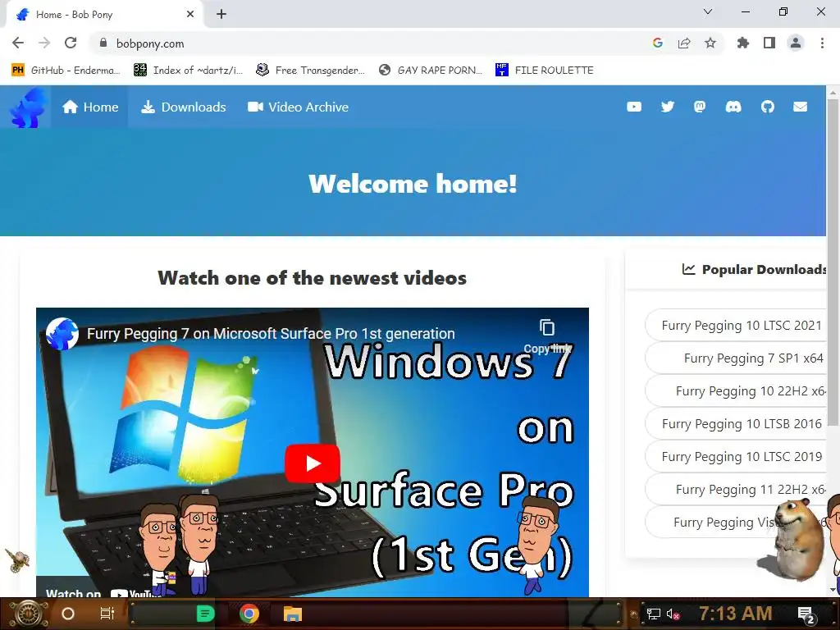Close the Home - Bob Pony tab
The width and height of the screenshot is (840, 630).
(x=190, y=15)
